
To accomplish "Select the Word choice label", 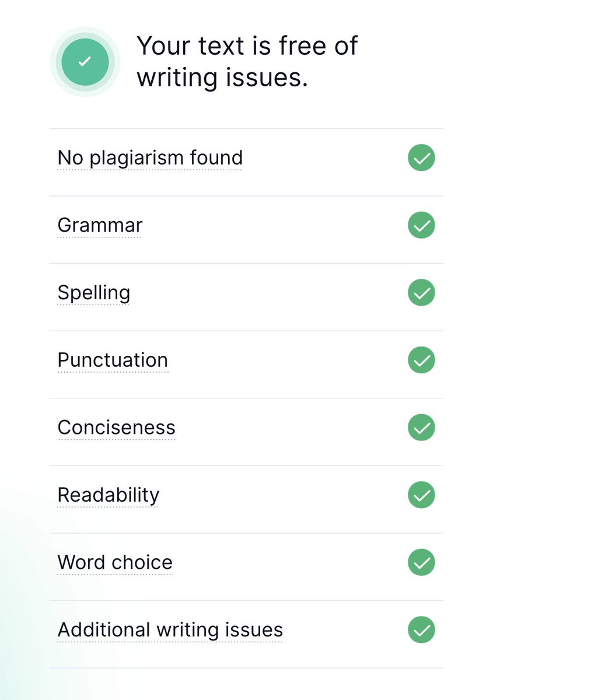I will [115, 562].
